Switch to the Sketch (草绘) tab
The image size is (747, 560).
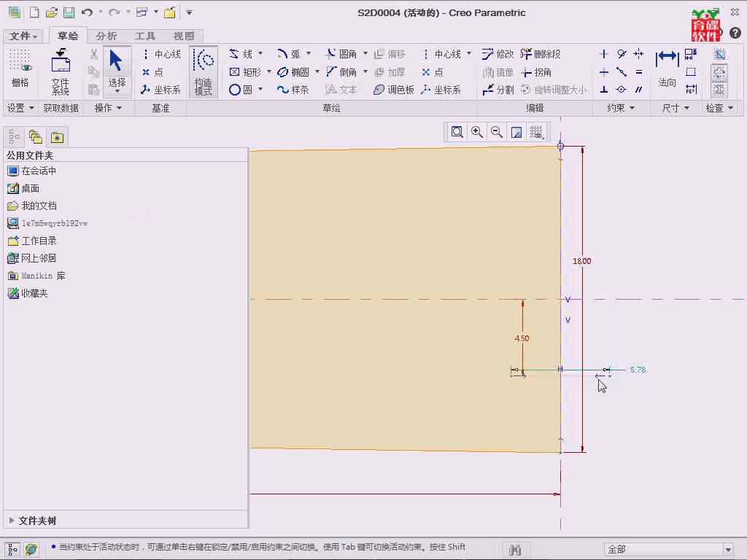tap(68, 36)
